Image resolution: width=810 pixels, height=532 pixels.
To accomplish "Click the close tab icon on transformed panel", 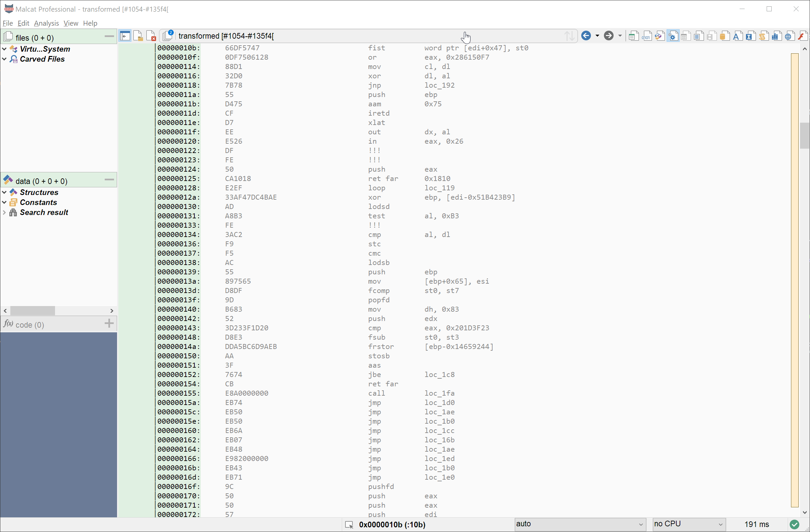I will tap(153, 36).
